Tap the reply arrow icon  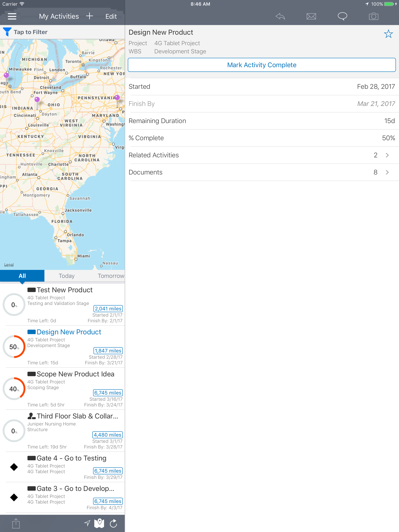tap(280, 16)
